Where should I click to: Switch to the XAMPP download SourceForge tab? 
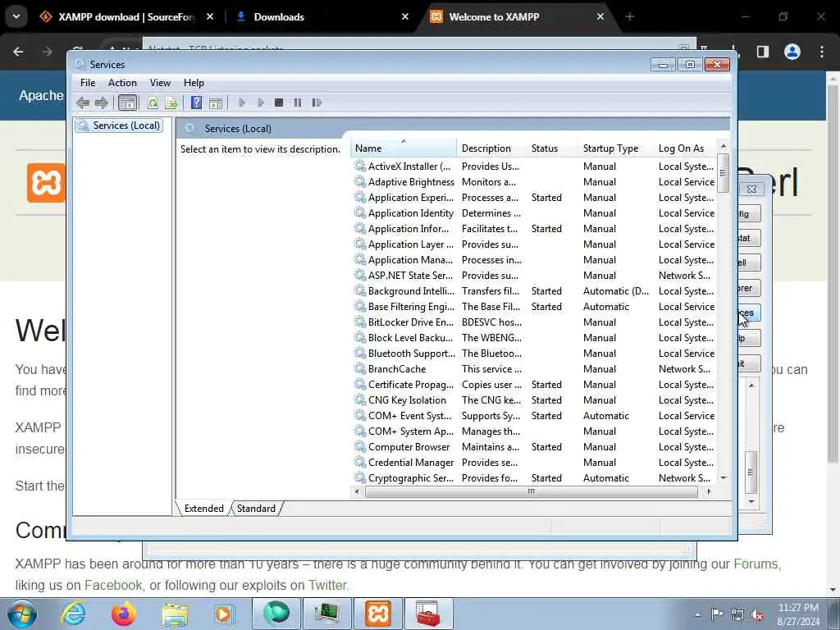[127, 16]
